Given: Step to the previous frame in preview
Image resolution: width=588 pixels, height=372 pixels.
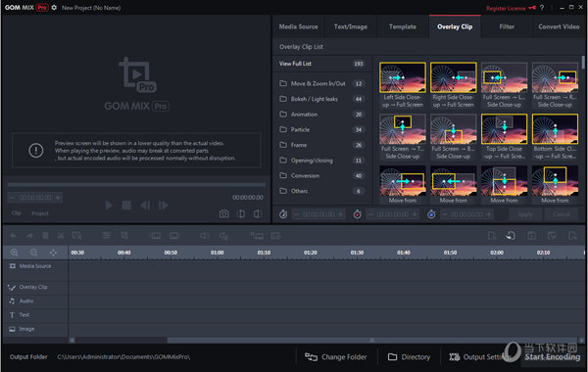Looking at the screenshot, I should click(x=145, y=206).
